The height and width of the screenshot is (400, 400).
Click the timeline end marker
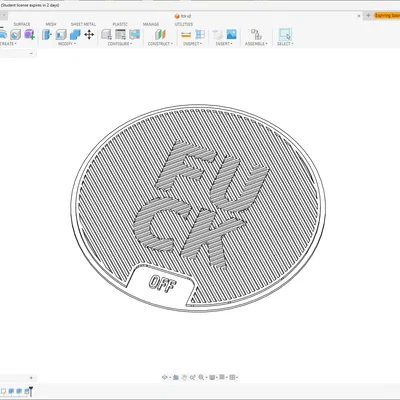click(31, 391)
